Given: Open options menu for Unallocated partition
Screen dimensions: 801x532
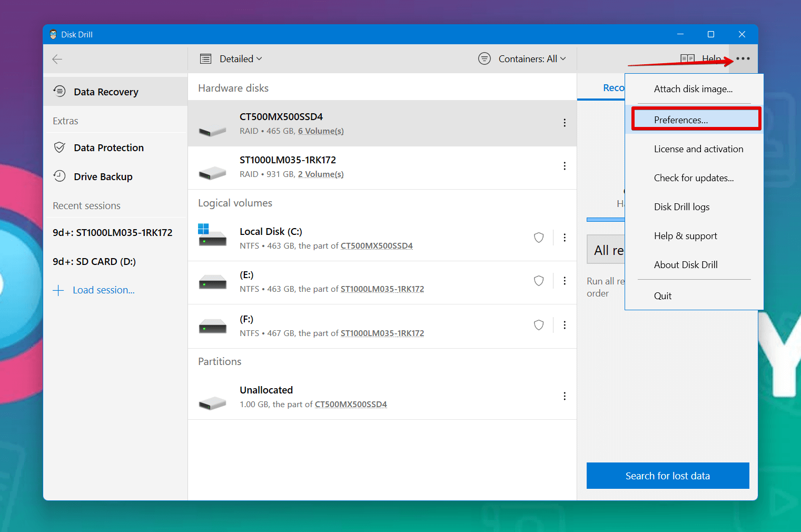Looking at the screenshot, I should point(565,396).
